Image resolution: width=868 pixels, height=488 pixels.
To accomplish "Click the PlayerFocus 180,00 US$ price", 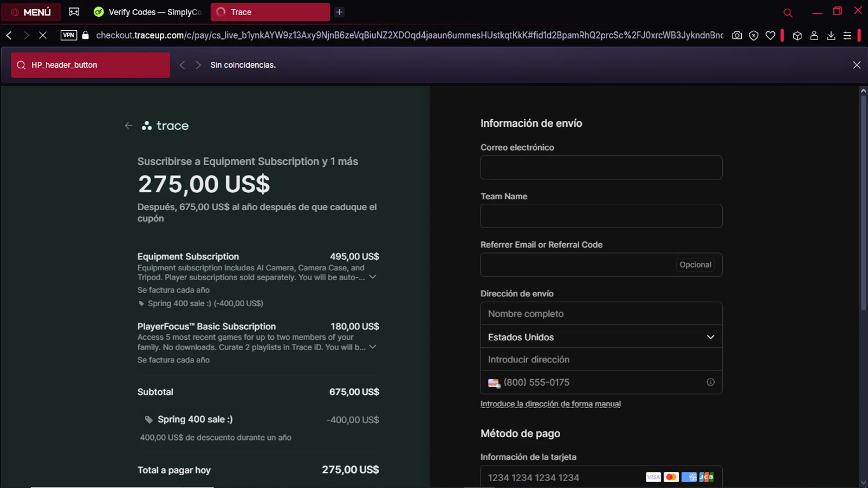I will tap(355, 326).
